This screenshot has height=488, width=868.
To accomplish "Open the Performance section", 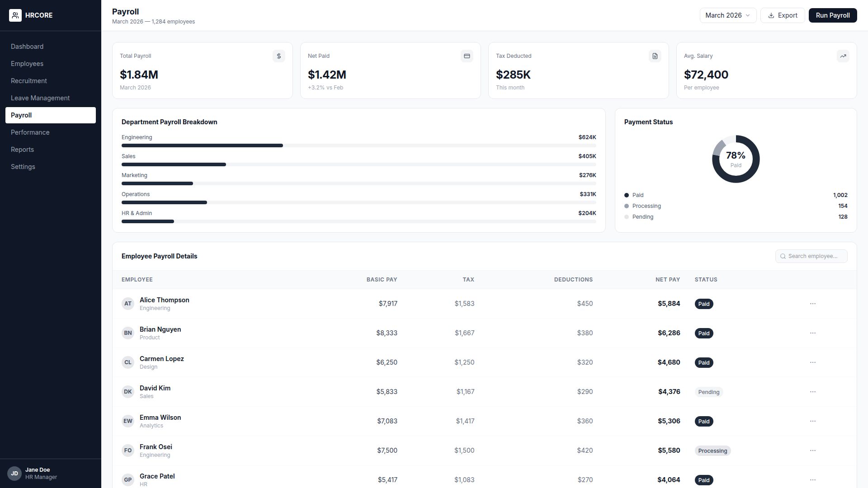I will click(51, 132).
